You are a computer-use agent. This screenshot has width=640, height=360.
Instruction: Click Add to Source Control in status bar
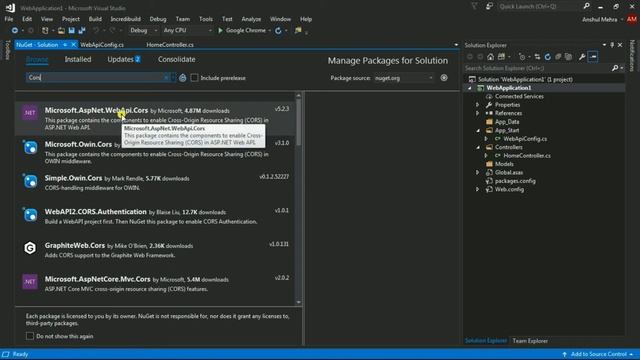click(598, 354)
